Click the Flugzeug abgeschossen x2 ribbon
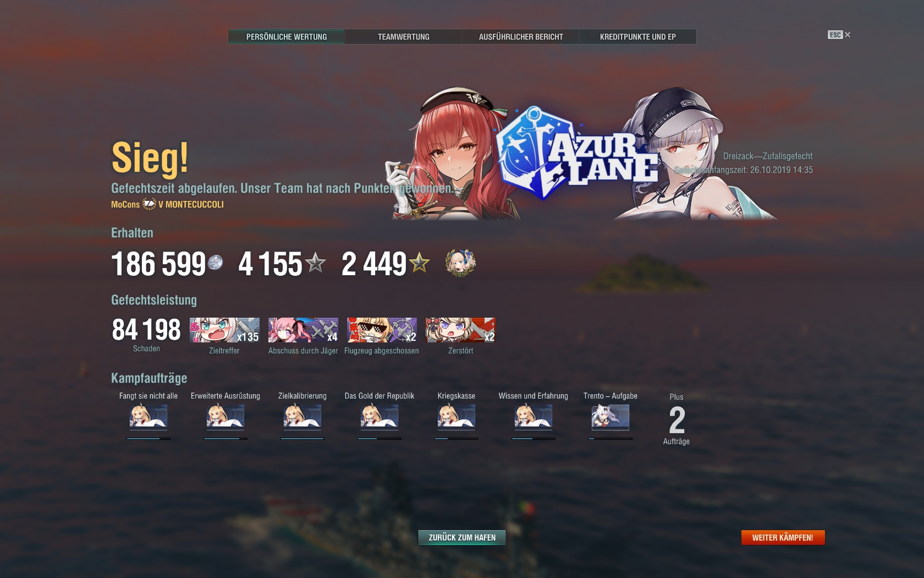The width and height of the screenshot is (924, 578). (382, 330)
